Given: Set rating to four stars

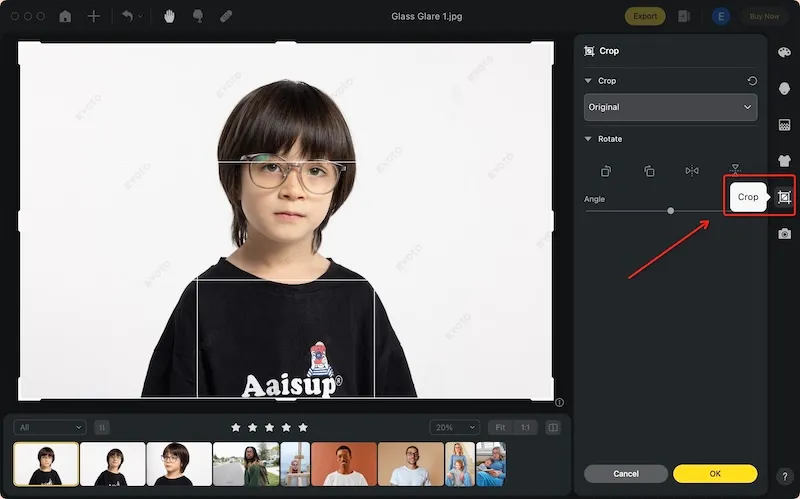Looking at the screenshot, I should pos(286,427).
